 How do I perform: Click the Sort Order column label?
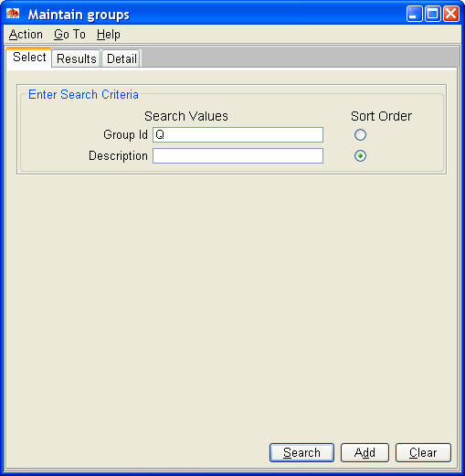[381, 116]
